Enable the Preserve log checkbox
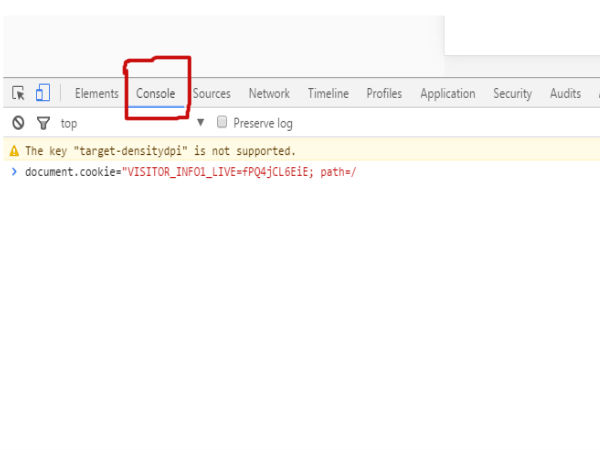The height and width of the screenshot is (450, 600). (222, 123)
